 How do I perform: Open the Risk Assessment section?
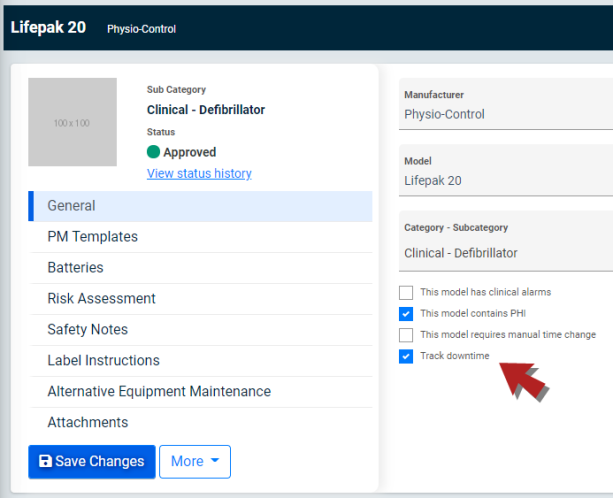coord(201,299)
